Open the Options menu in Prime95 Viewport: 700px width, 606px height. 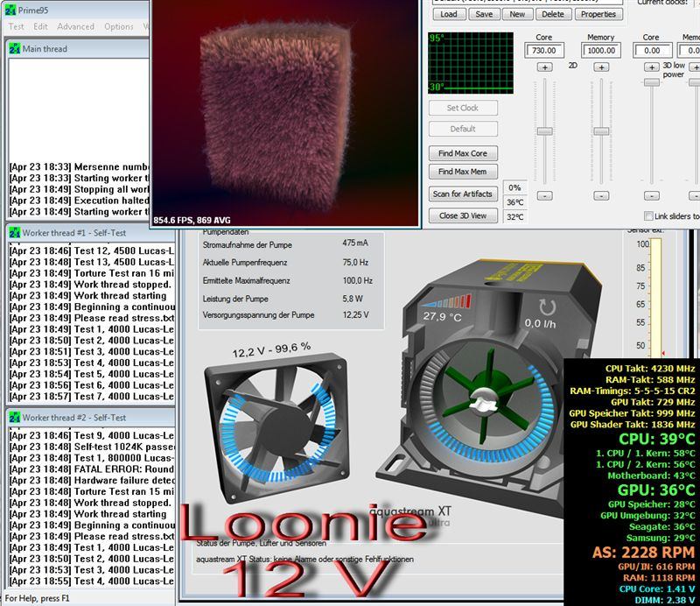pos(119,26)
